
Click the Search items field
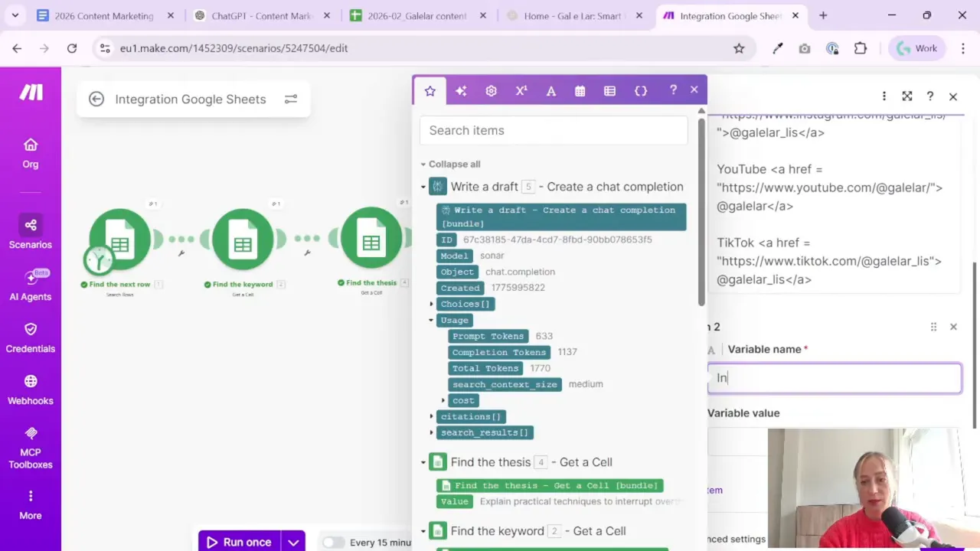tap(554, 130)
